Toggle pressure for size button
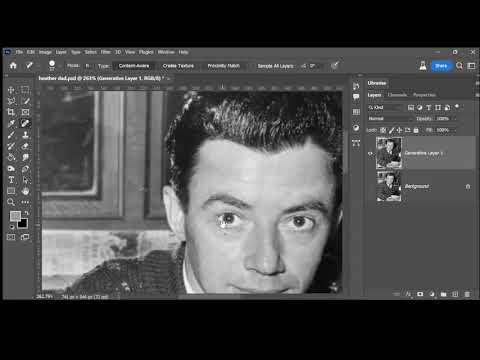 (335, 65)
